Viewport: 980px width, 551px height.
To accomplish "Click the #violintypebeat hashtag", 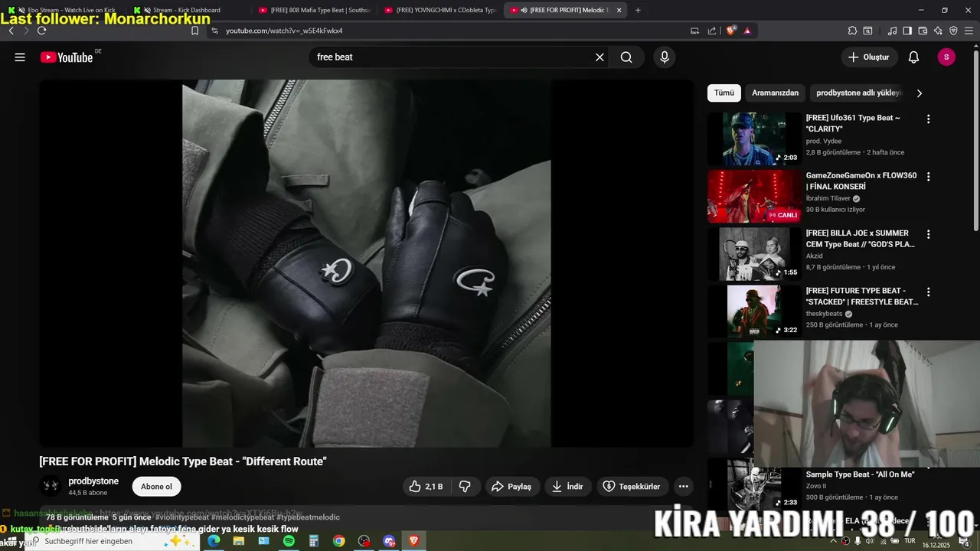I will (181, 517).
